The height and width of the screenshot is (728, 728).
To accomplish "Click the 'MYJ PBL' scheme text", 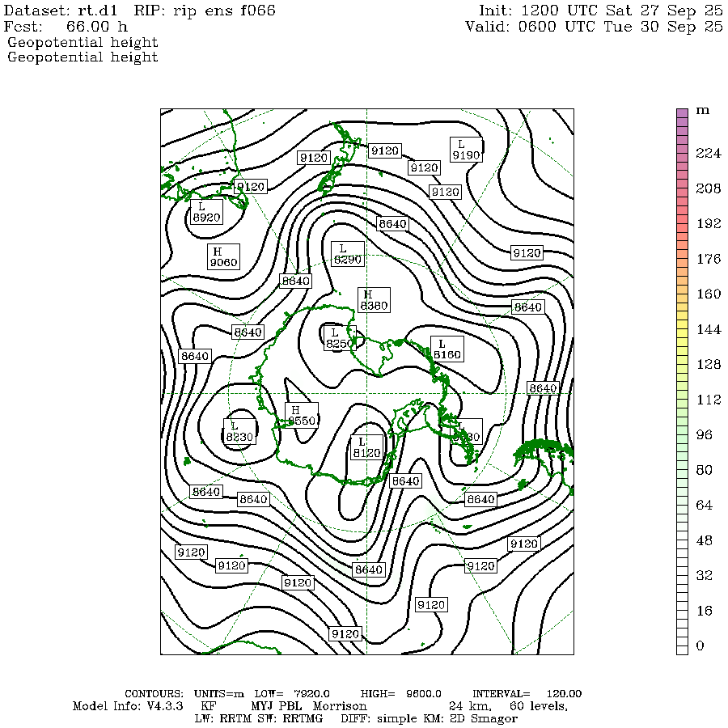I will pyautogui.click(x=277, y=706).
